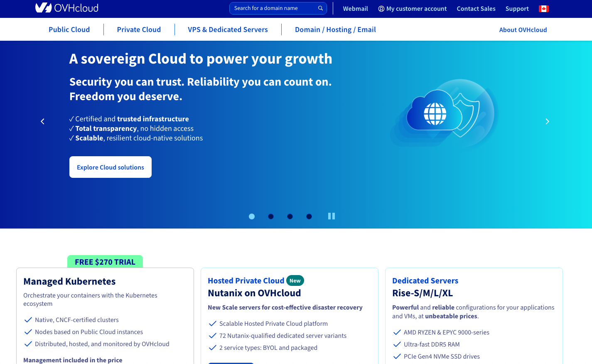Open the Webmail link

(x=355, y=9)
